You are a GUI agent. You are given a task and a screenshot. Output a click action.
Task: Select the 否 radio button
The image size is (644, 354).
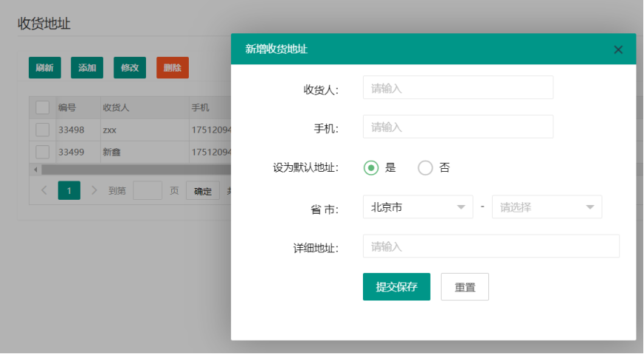coord(425,167)
